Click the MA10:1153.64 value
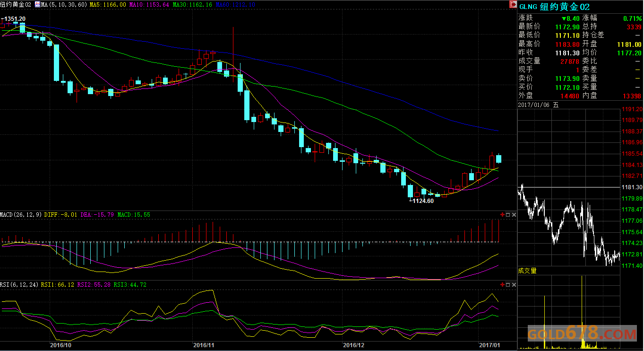Viewport: 644px width, 351px height. tap(149, 4)
